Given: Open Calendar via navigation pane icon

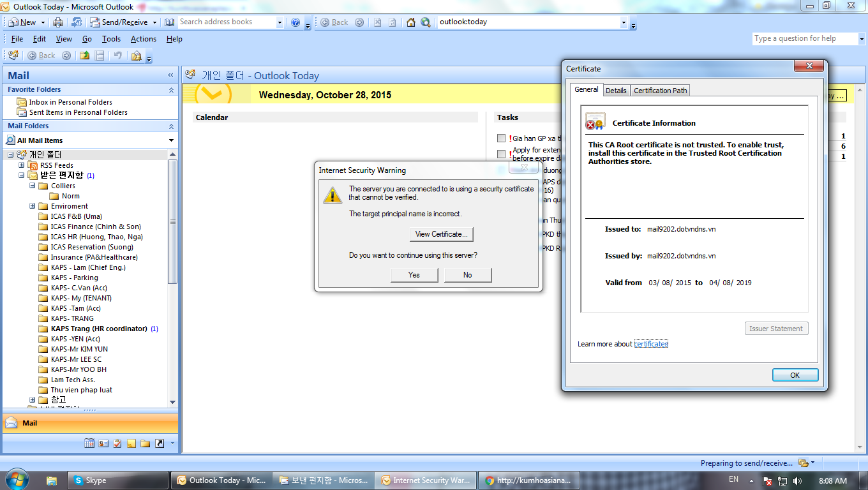Looking at the screenshot, I should pyautogui.click(x=89, y=443).
